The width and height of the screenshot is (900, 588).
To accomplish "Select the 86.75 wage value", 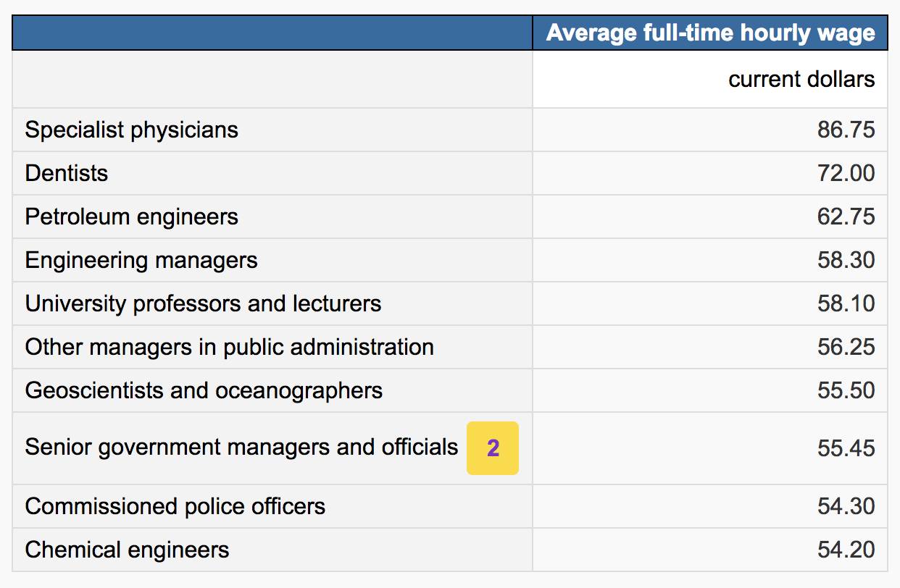I will click(846, 130).
